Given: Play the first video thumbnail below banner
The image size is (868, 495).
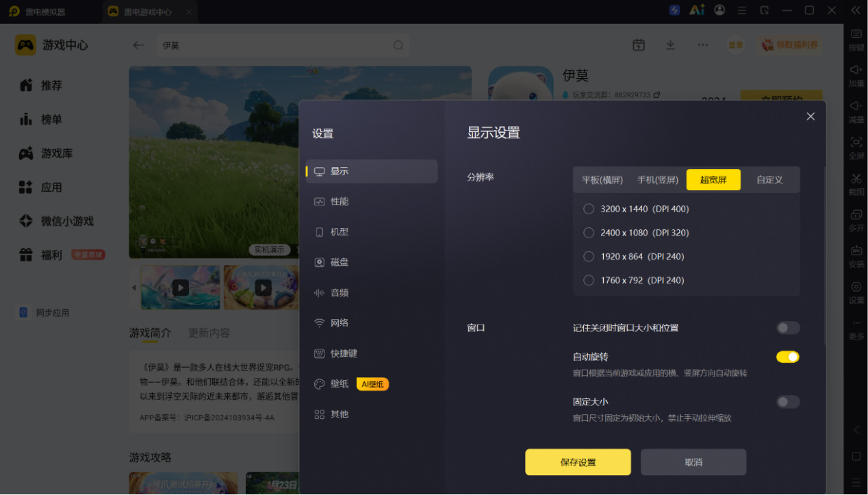Looking at the screenshot, I should click(180, 288).
